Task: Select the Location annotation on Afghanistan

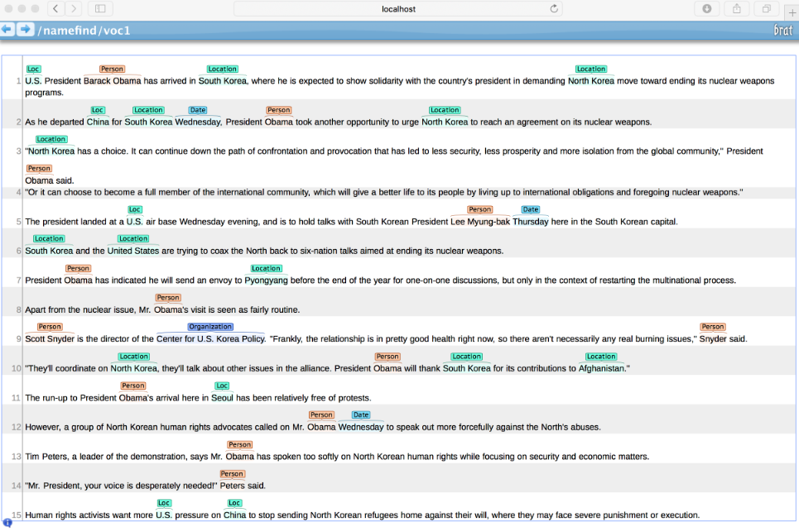Action: (601, 356)
